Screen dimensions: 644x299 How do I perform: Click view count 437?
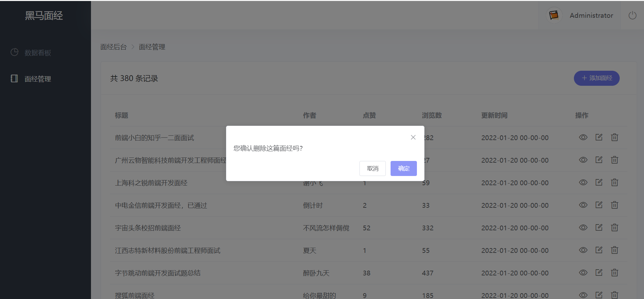428,273
